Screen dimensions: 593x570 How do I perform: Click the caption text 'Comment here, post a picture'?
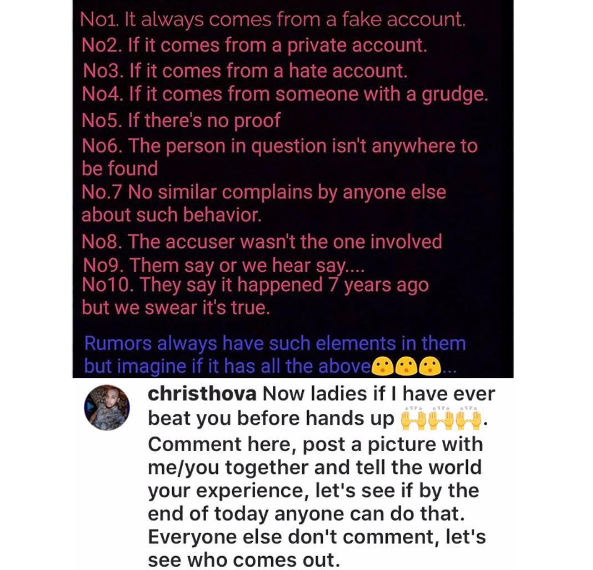click(x=315, y=444)
